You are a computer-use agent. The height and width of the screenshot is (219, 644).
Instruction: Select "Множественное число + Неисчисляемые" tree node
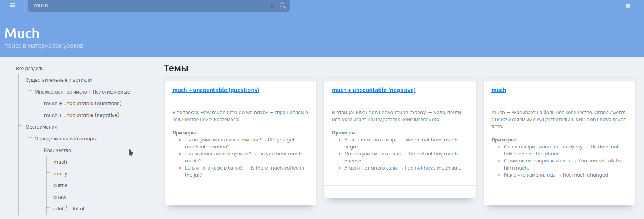point(82,92)
